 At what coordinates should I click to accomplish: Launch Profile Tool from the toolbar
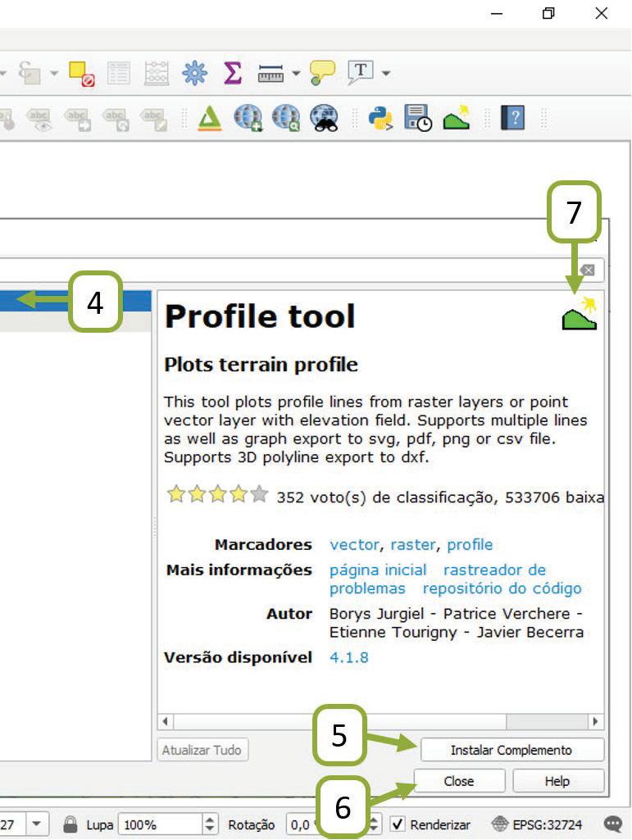[x=457, y=117]
